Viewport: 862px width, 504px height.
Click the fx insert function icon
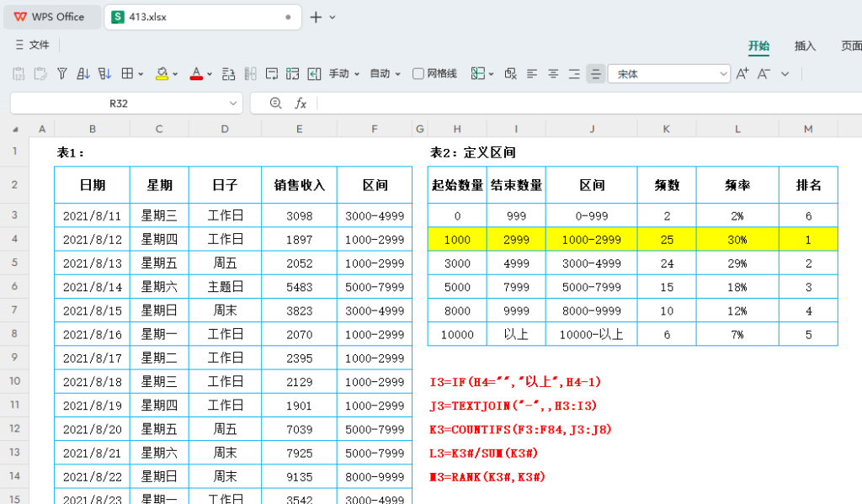pyautogui.click(x=301, y=103)
